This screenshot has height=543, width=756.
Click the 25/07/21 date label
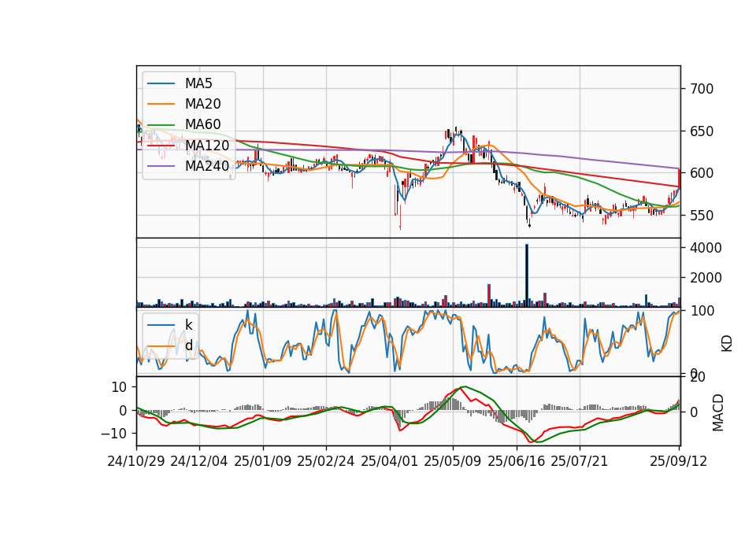(580, 461)
